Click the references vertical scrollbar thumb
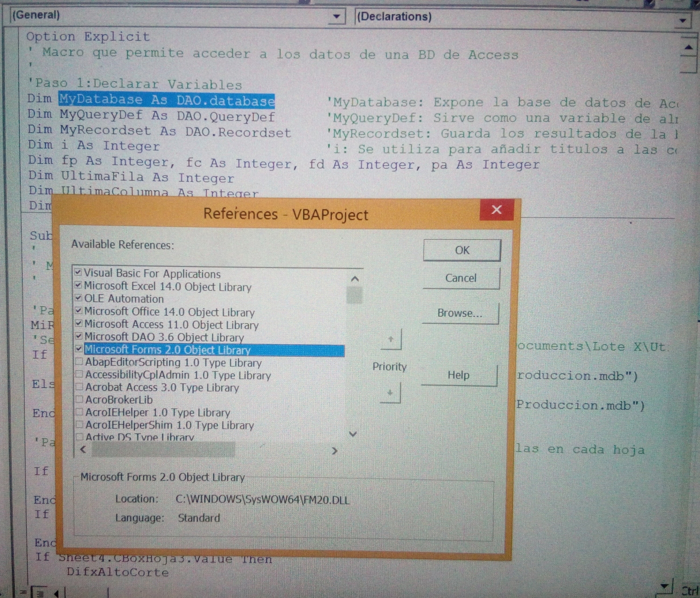Screen dimensions: 700x598 point(355,295)
